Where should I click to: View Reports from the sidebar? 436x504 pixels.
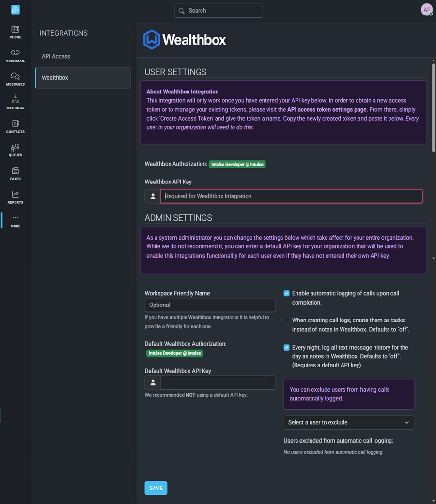(x=16, y=197)
